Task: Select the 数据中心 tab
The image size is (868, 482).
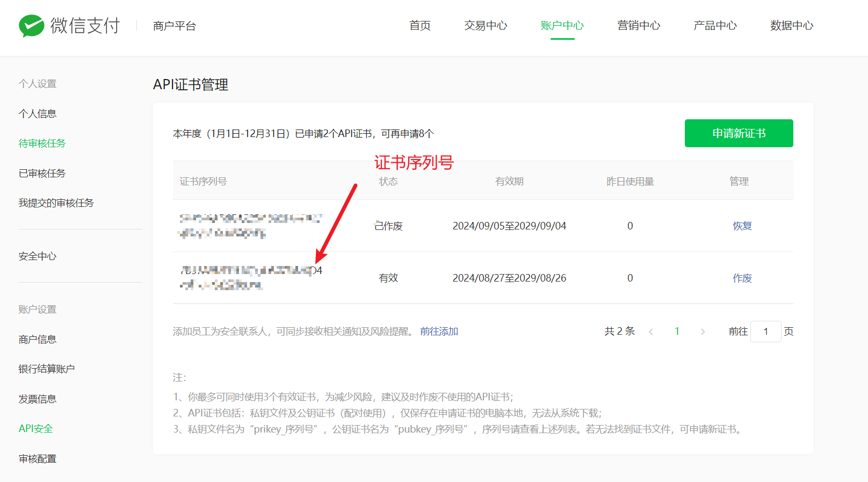Action: [791, 25]
